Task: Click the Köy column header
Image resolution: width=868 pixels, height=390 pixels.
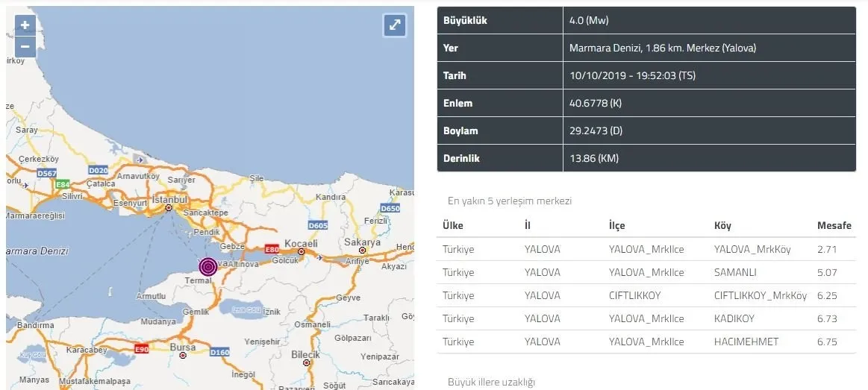Action: point(723,226)
